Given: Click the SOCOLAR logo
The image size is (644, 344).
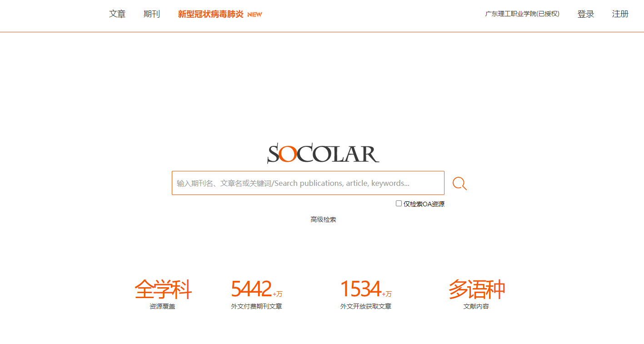Looking at the screenshot, I should point(323,154).
